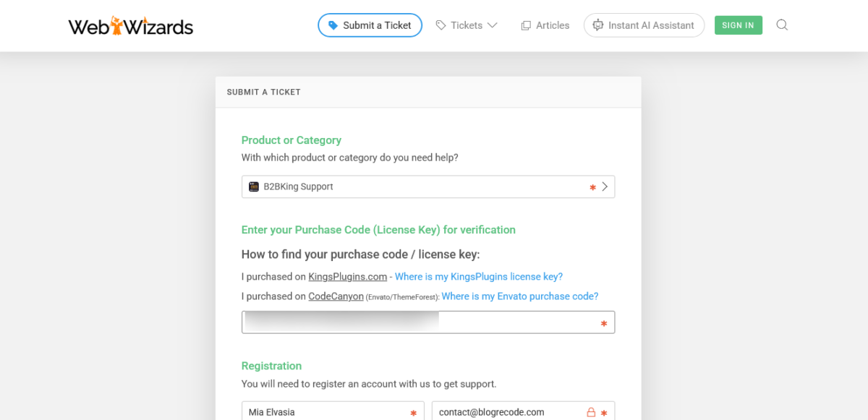The image size is (868, 420).
Task: Launch the Instant AI Assistant
Action: (644, 25)
